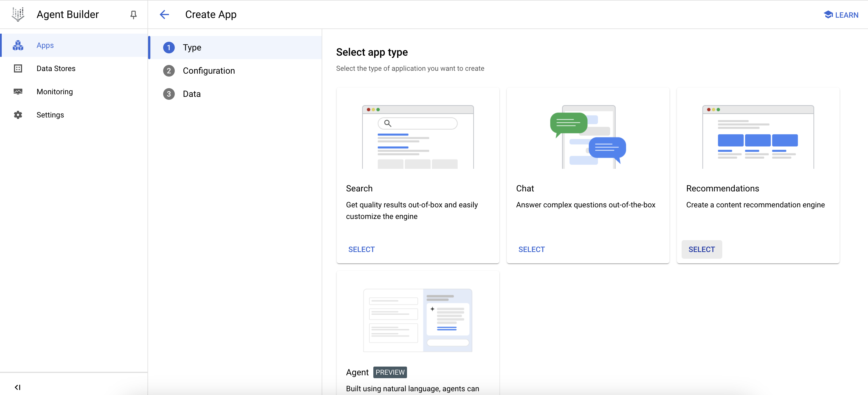The height and width of the screenshot is (395, 868).
Task: Click the Agent card preview illustration
Action: (x=418, y=320)
